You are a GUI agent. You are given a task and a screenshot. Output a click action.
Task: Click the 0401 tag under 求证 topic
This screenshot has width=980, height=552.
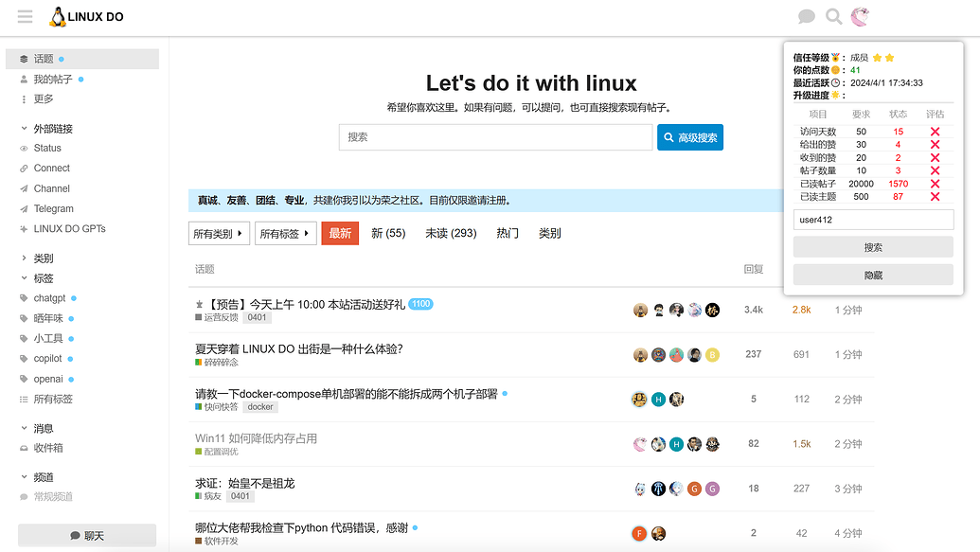click(x=240, y=496)
